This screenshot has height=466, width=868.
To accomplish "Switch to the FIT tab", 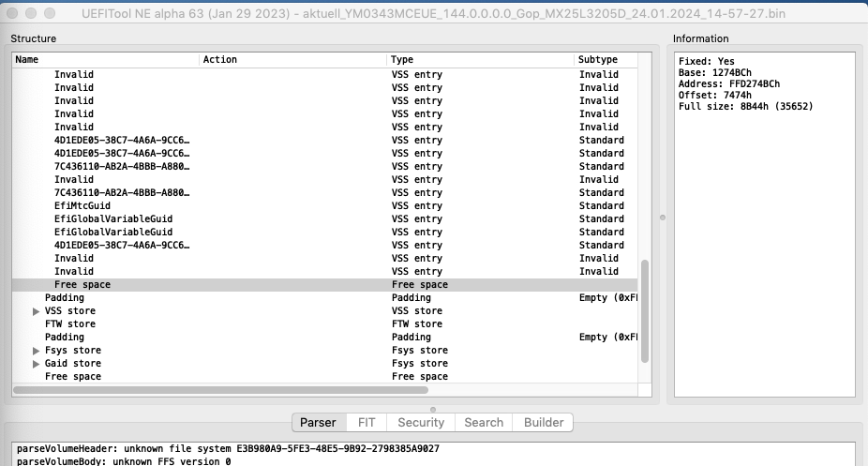I will 367,422.
